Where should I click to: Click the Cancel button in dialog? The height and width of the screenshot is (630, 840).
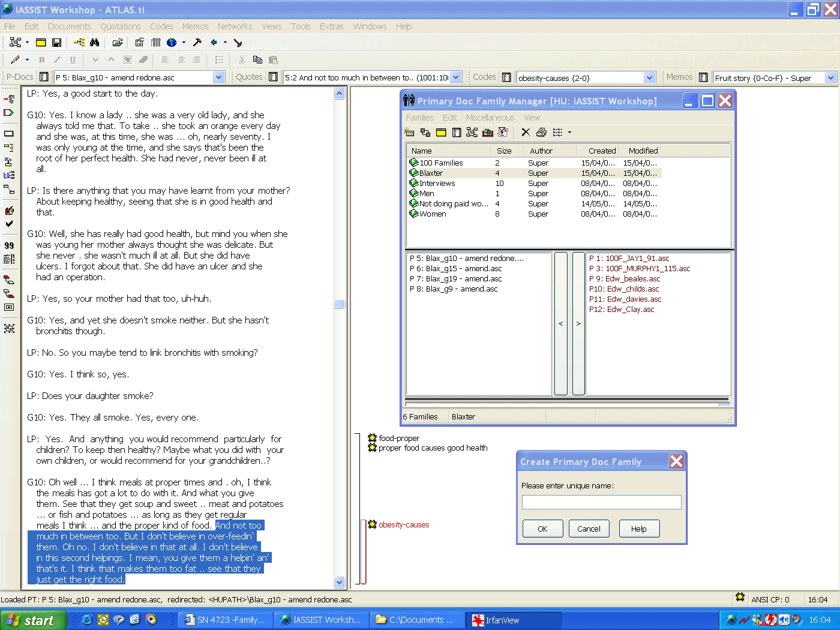tap(589, 529)
